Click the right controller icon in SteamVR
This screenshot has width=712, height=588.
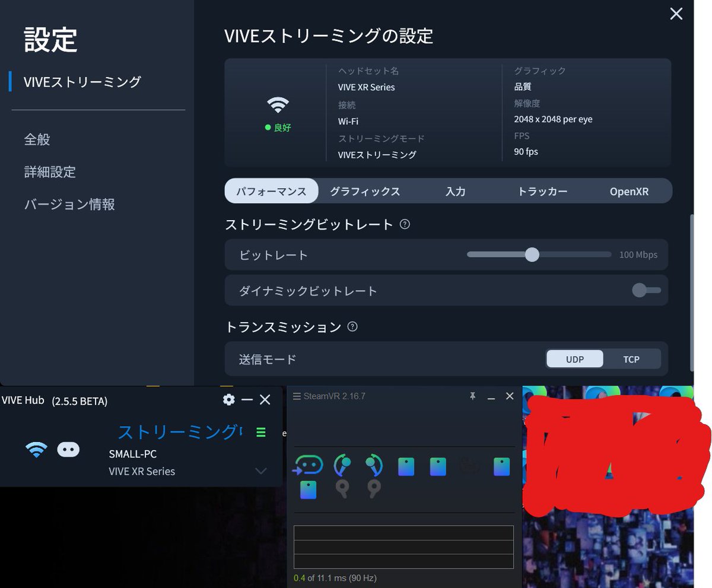tap(373, 465)
